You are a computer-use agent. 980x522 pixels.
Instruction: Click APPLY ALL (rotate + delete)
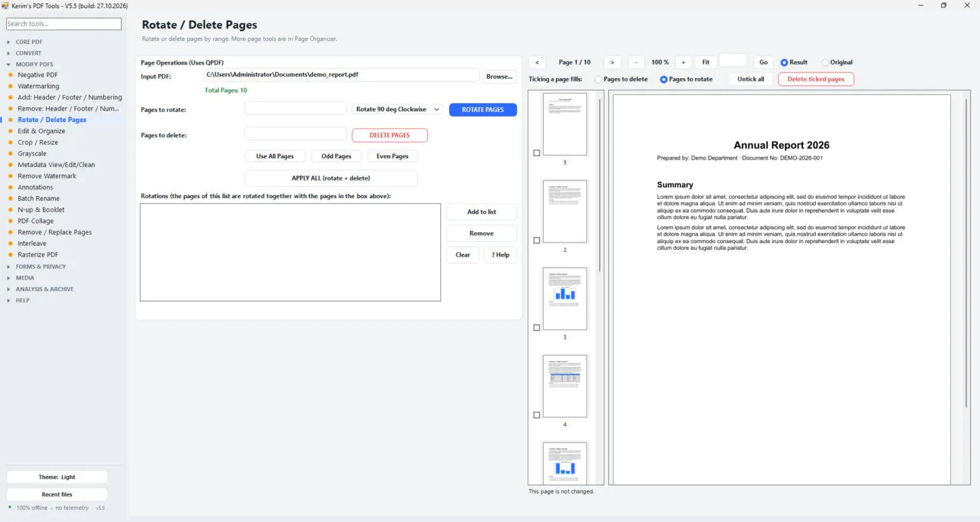pos(330,178)
